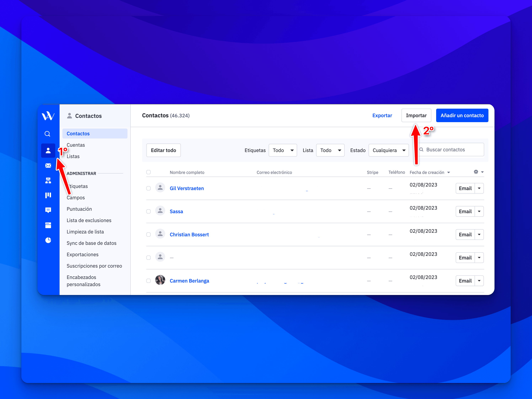Click the ActiveCampaign logo icon
532x399 pixels.
click(x=48, y=116)
